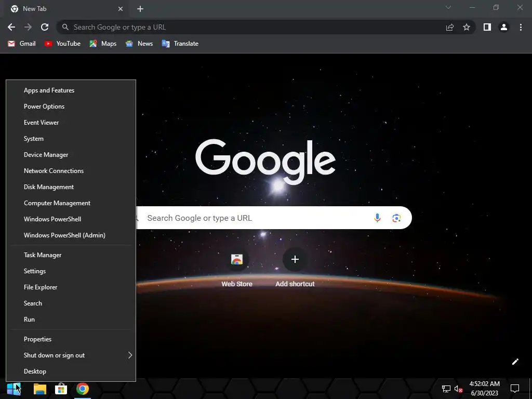Open Windows PowerShell (non-admin)
Screen dimensions: 532x399
tap(71, 219)
